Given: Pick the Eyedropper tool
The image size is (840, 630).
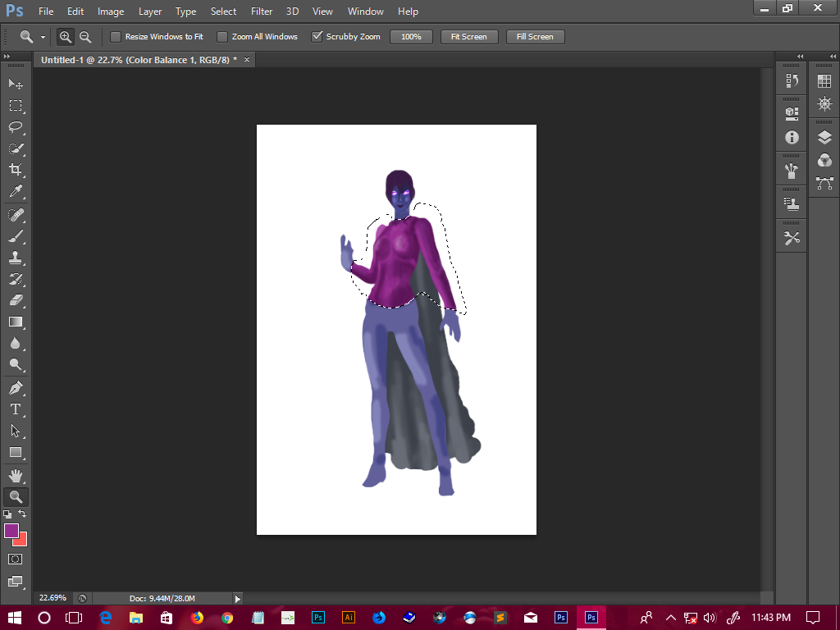Looking at the screenshot, I should pyautogui.click(x=16, y=192).
